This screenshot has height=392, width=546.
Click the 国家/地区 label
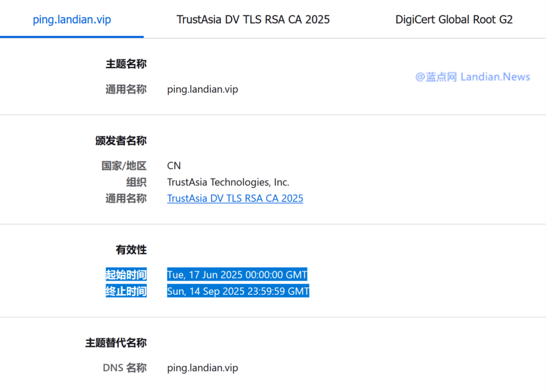pyautogui.click(x=124, y=165)
